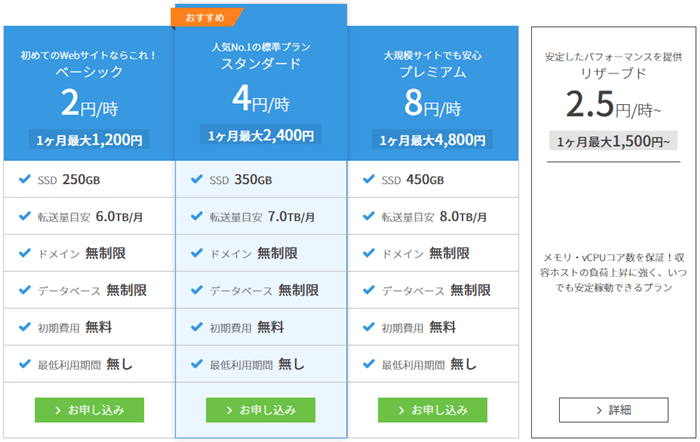Click checkmark beside 最低利用期間 in ベーシック column
This screenshot has width=700, height=442.
click(25, 364)
